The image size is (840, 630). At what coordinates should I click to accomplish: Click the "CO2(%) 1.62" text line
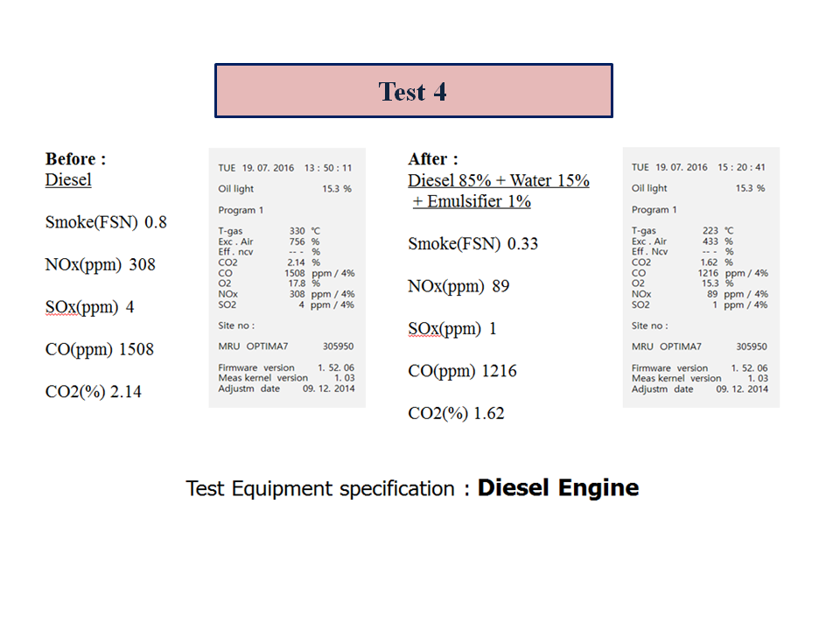(x=456, y=413)
